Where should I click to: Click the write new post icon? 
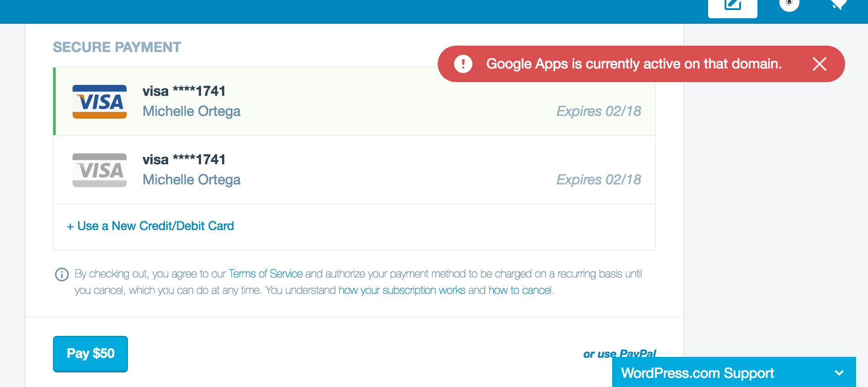tap(732, 6)
